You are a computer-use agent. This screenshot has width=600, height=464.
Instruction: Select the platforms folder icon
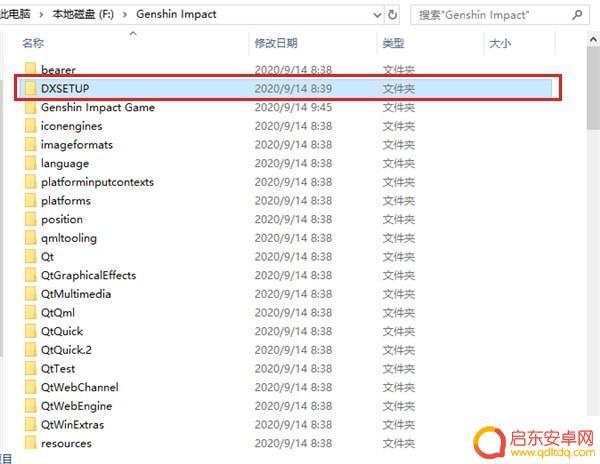click(x=30, y=201)
